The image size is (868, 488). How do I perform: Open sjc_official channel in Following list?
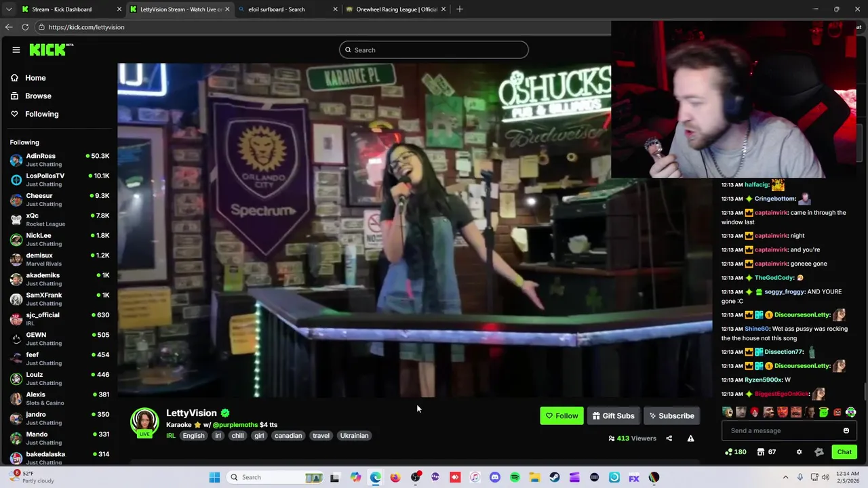[60, 319]
